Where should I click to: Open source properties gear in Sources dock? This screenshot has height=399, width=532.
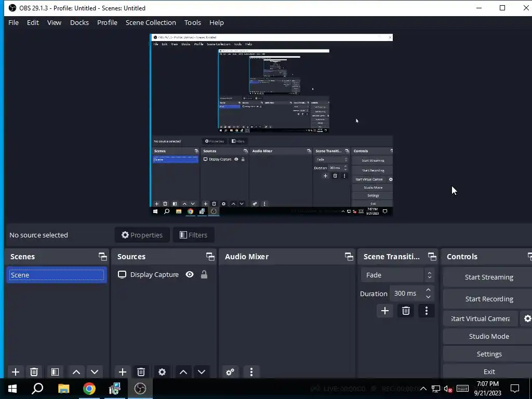(162, 372)
